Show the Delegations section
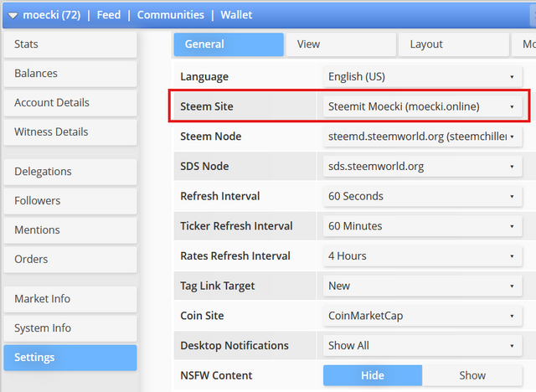Image resolution: width=536 pixels, height=392 pixels. click(70, 172)
